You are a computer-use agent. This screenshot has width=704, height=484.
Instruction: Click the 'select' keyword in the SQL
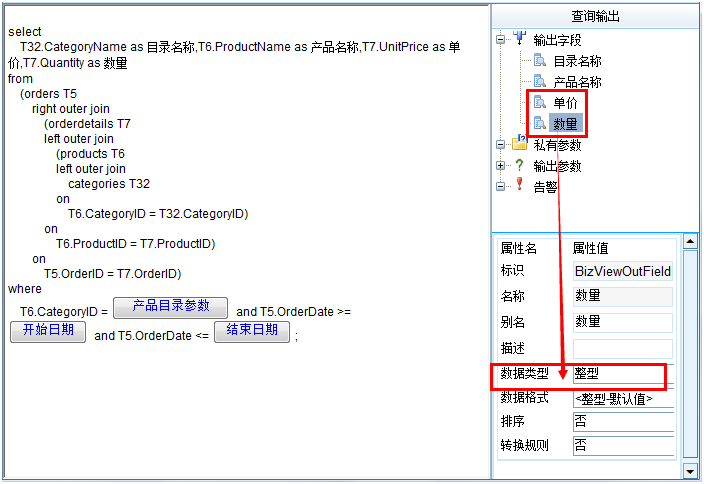click(25, 32)
